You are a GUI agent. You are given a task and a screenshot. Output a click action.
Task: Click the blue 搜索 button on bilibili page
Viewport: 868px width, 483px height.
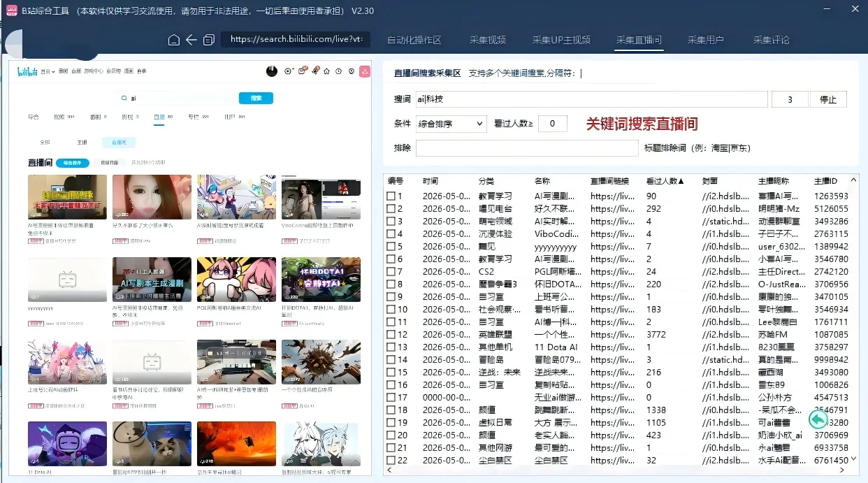(x=256, y=99)
